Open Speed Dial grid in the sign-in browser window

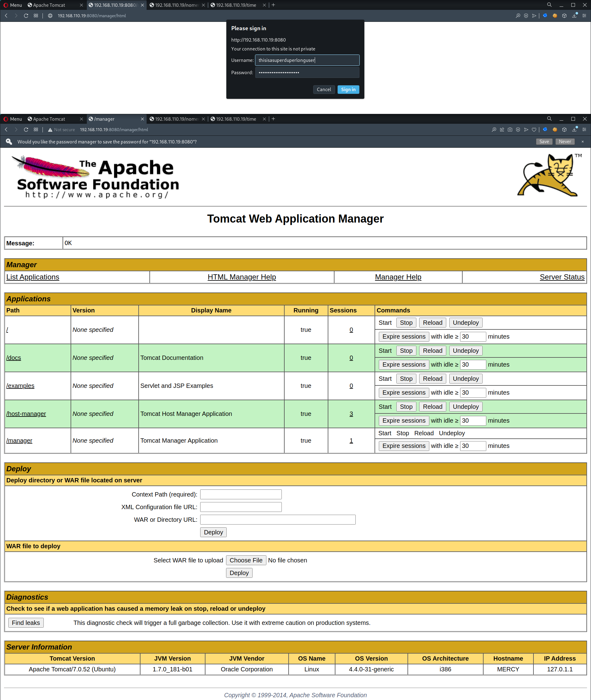pyautogui.click(x=36, y=16)
